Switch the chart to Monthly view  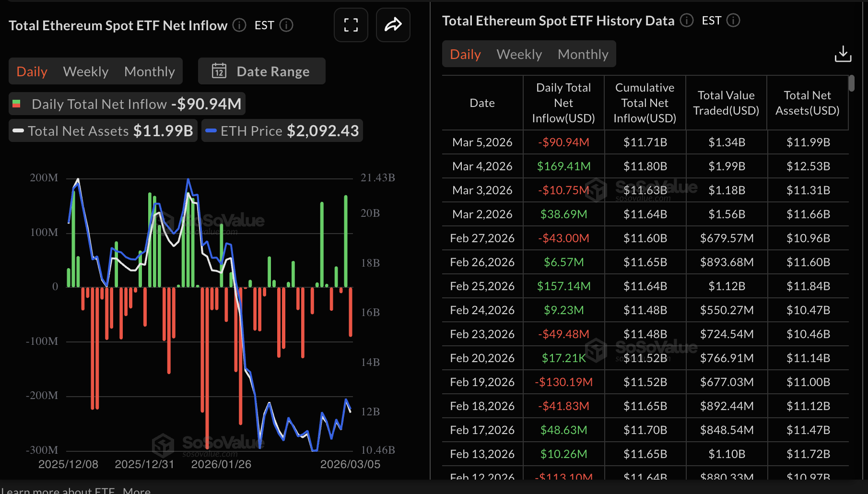[150, 71]
